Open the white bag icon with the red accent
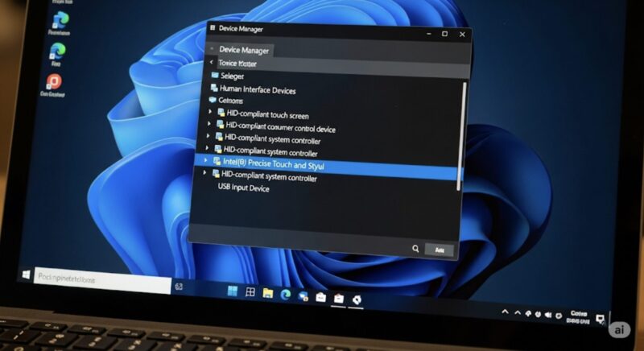The height and width of the screenshot is (351, 644). 338,298
